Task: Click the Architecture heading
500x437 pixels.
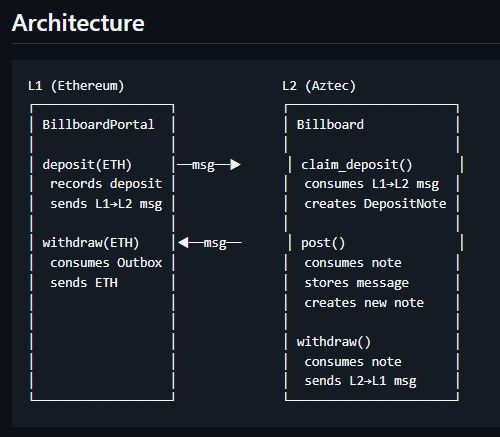Action: point(78,23)
